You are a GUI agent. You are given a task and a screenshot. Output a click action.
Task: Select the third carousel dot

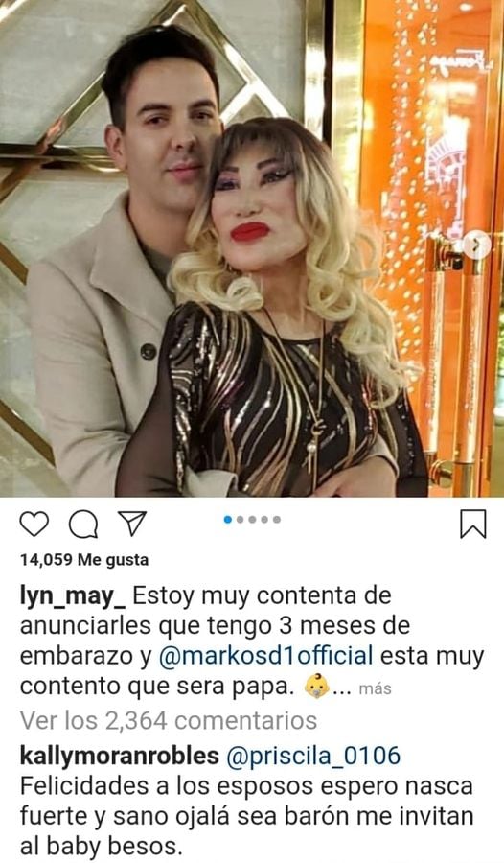point(253,520)
